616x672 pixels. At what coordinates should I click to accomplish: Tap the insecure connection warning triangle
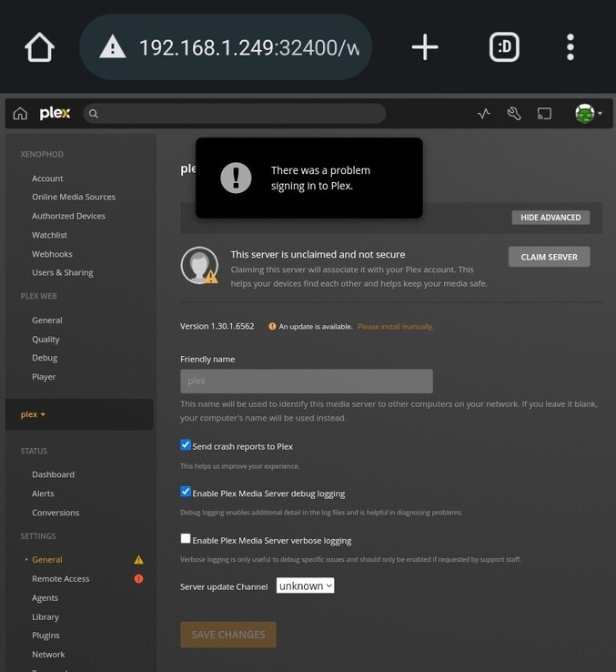(112, 47)
